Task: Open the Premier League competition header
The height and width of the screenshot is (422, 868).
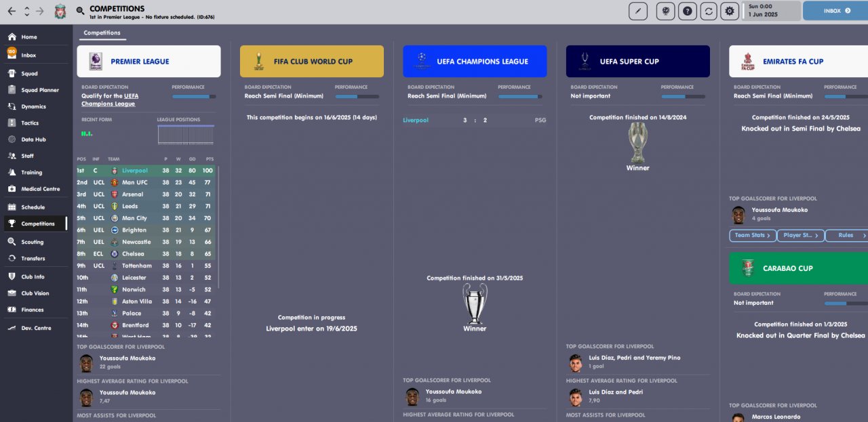Action: (149, 62)
